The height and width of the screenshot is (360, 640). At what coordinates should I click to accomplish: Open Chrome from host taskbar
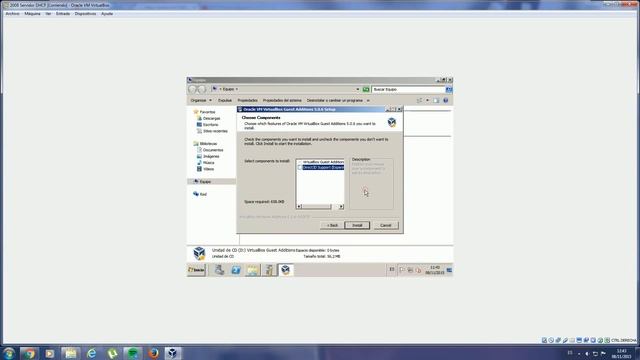29,353
